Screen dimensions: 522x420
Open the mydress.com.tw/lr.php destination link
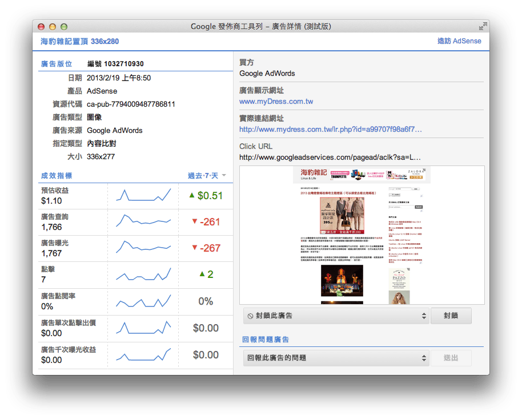click(330, 130)
